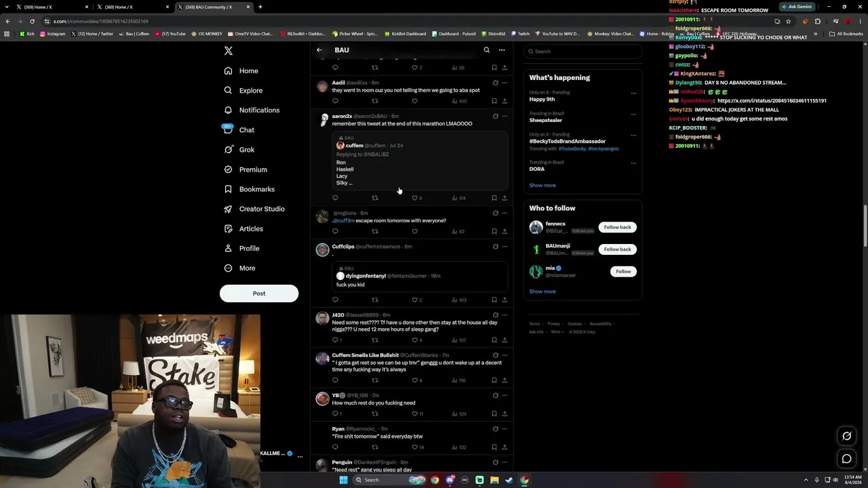
Task: Open more options on Cuffclips post
Action: click(x=505, y=247)
